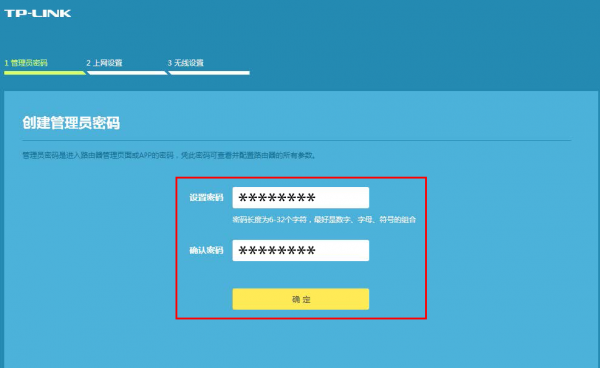
Task: Click the 创建管理员密码 heading
Action: click(x=71, y=123)
